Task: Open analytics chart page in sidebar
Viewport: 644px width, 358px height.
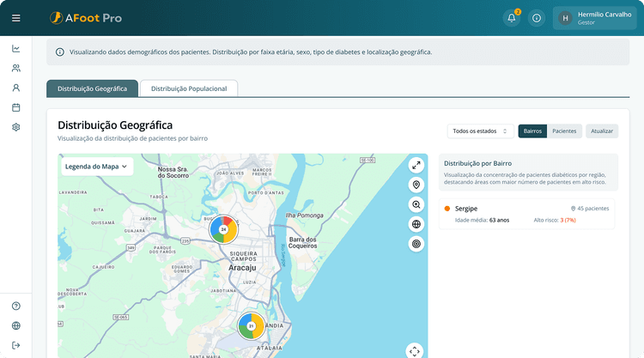Action: (16, 48)
